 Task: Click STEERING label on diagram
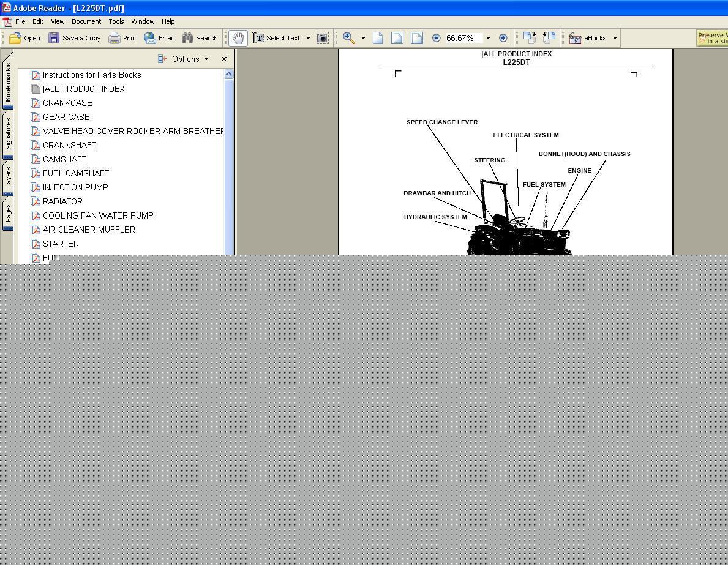pos(489,160)
